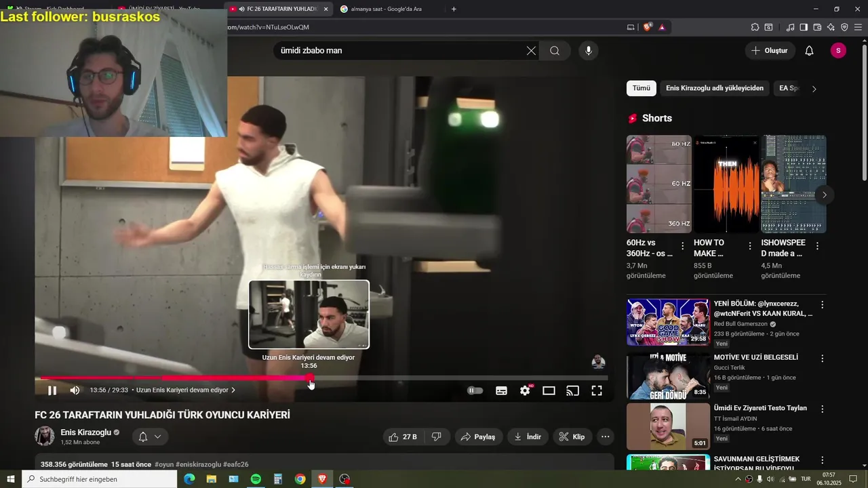The image size is (868, 488).
Task: Dislike the video
Action: [x=437, y=436]
